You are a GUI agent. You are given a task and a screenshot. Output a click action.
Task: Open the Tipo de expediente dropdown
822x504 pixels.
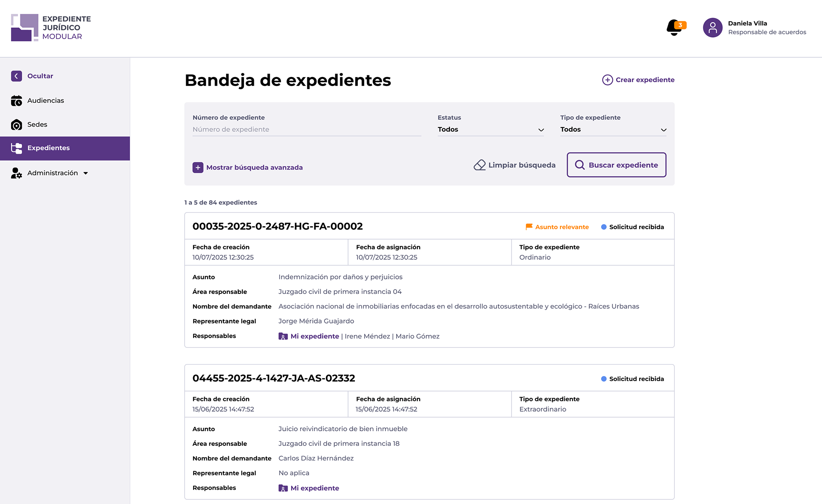[x=613, y=130]
